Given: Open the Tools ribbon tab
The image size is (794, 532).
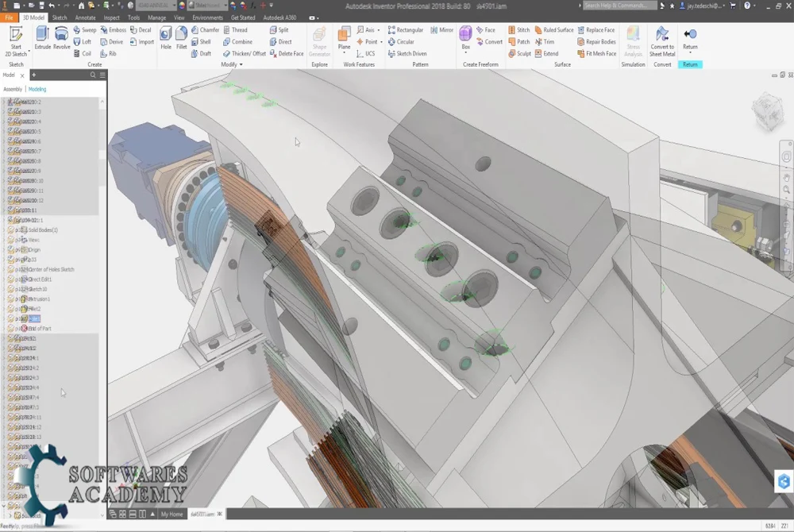Looking at the screenshot, I should (x=133, y=17).
